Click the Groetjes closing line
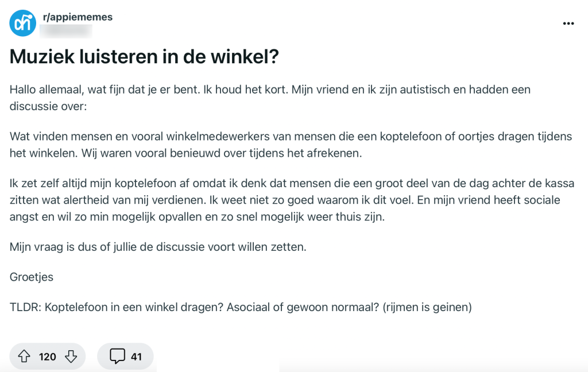The width and height of the screenshot is (588, 372). 30,276
